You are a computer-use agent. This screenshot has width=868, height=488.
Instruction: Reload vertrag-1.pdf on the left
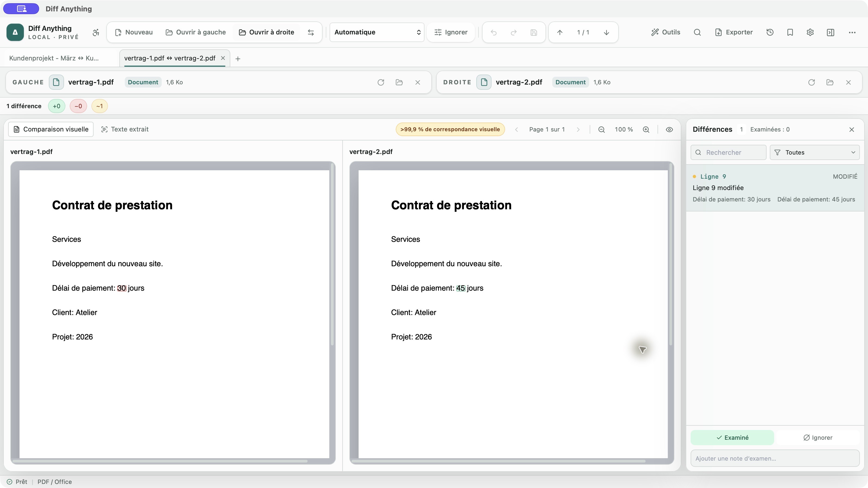pyautogui.click(x=381, y=82)
